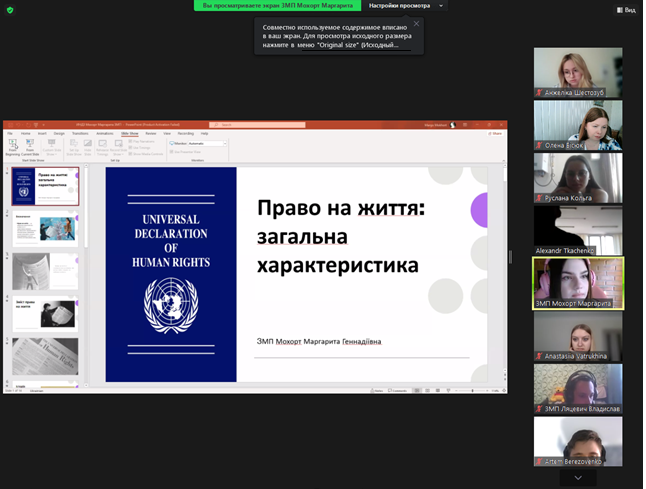Dismiss the shared content notification

(417, 24)
